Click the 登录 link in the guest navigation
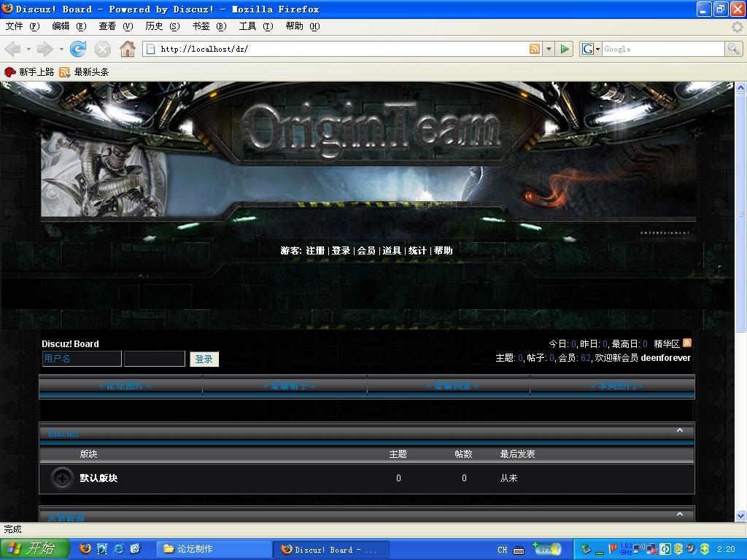Viewport: 747px width, 560px height. (341, 251)
